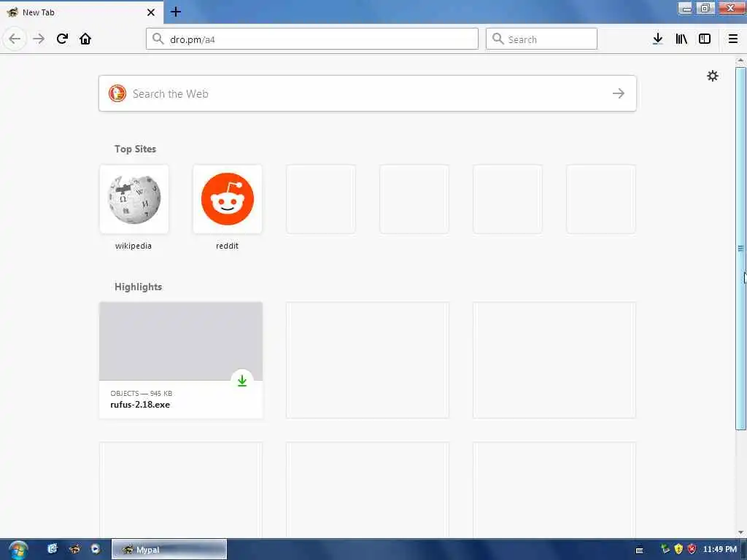Image resolution: width=747 pixels, height=560 pixels.
Task: Open the hamburger application menu
Action: 733,39
